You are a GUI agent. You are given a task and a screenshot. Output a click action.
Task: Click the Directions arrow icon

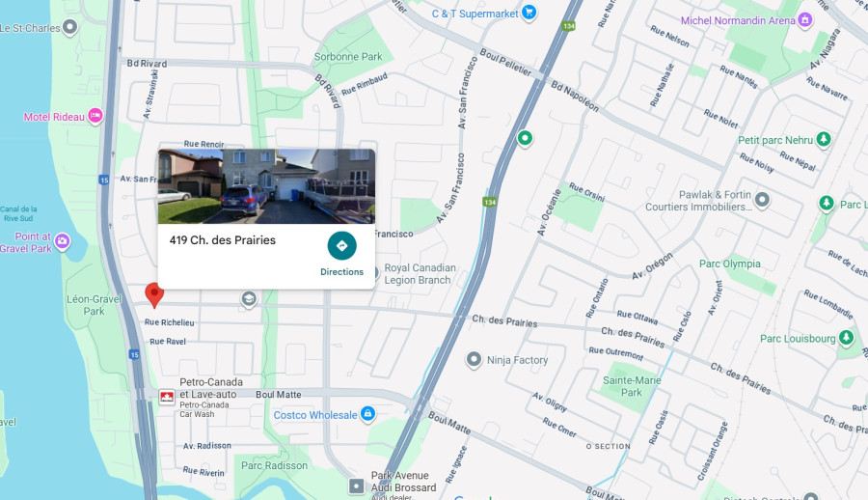tap(341, 245)
